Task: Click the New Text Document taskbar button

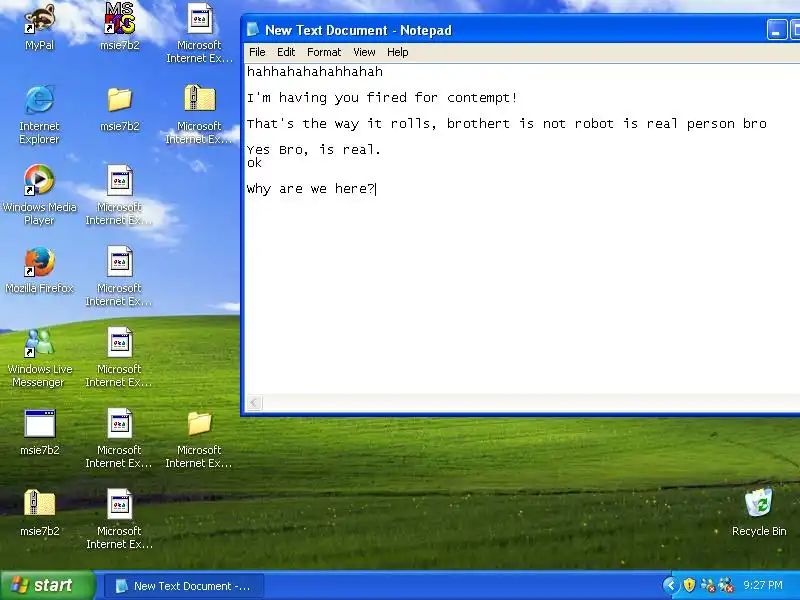Action: click(x=184, y=586)
